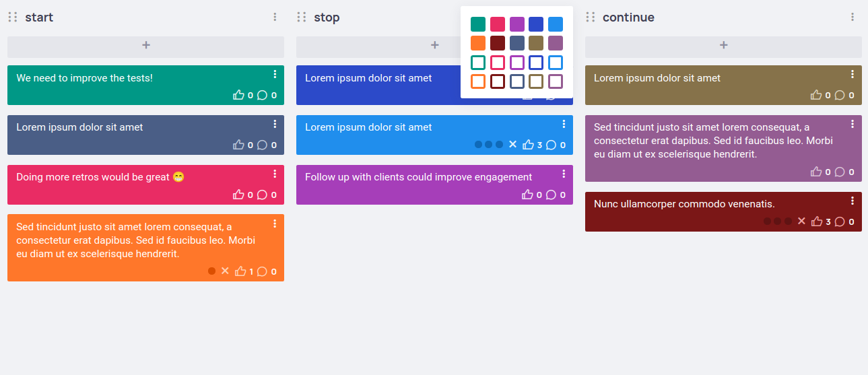The height and width of the screenshot is (375, 868).
Task: Pick the solid teal color swatch
Action: coord(478,24)
